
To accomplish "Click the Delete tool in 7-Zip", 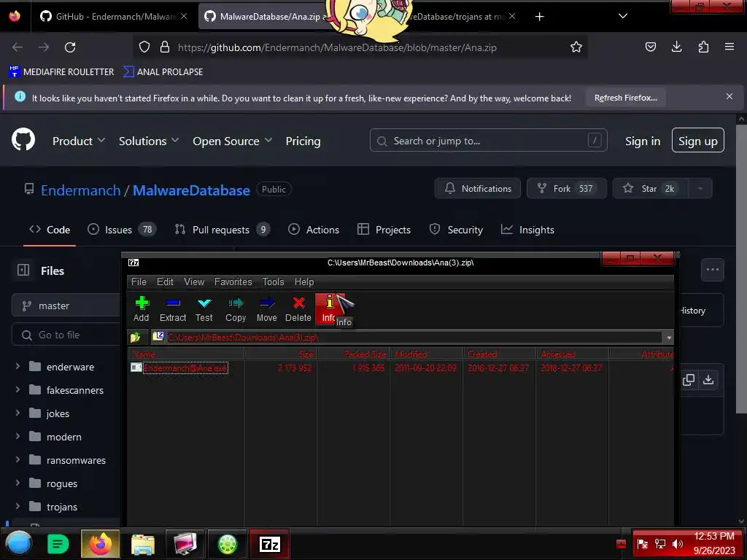I will point(298,309).
